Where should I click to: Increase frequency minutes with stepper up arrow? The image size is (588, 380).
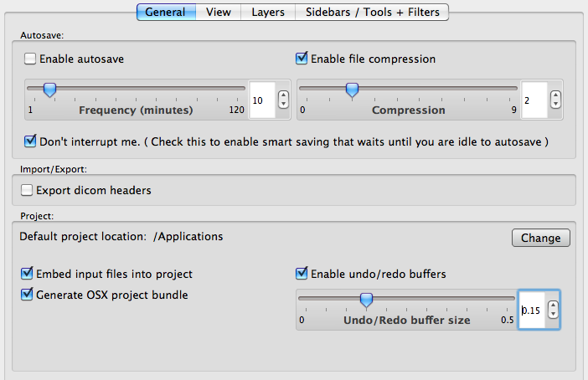pyautogui.click(x=283, y=96)
